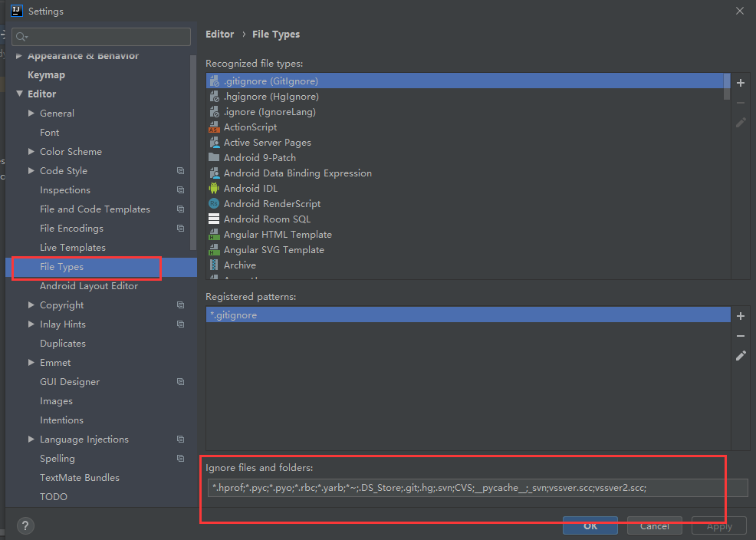The width and height of the screenshot is (756, 540).
Task: Click the remove registered pattern minus icon
Action: click(x=741, y=336)
